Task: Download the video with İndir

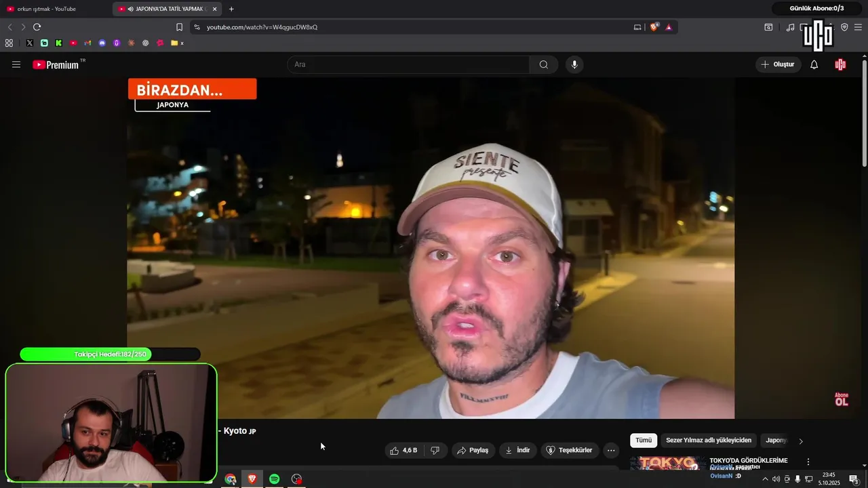Action: pyautogui.click(x=517, y=450)
